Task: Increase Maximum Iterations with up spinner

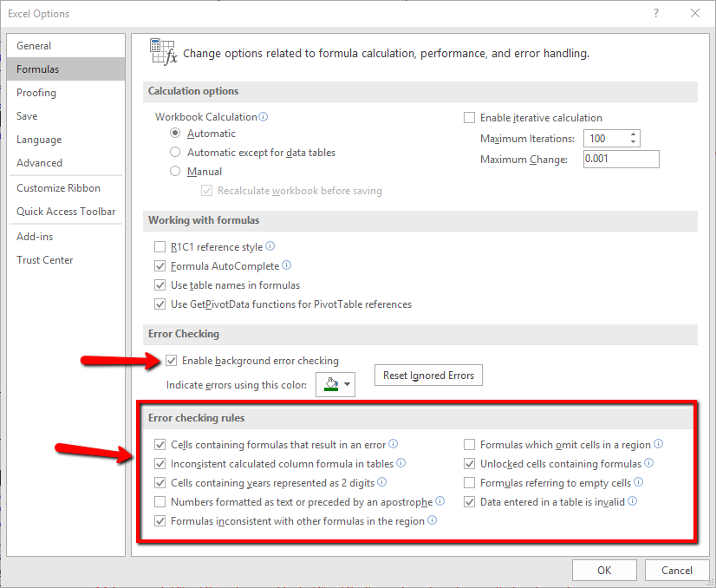Action: pos(633,134)
